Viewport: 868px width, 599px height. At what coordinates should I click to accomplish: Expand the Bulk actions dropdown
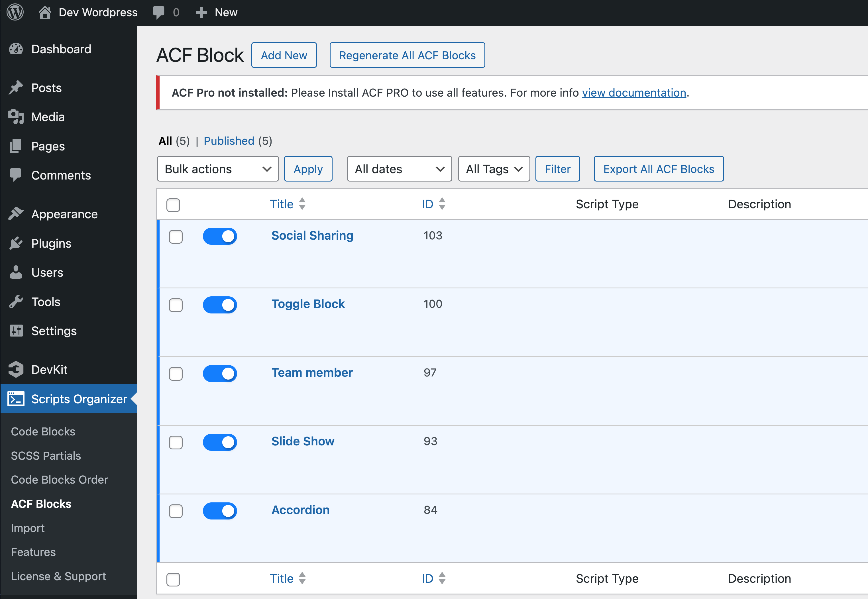coord(217,169)
